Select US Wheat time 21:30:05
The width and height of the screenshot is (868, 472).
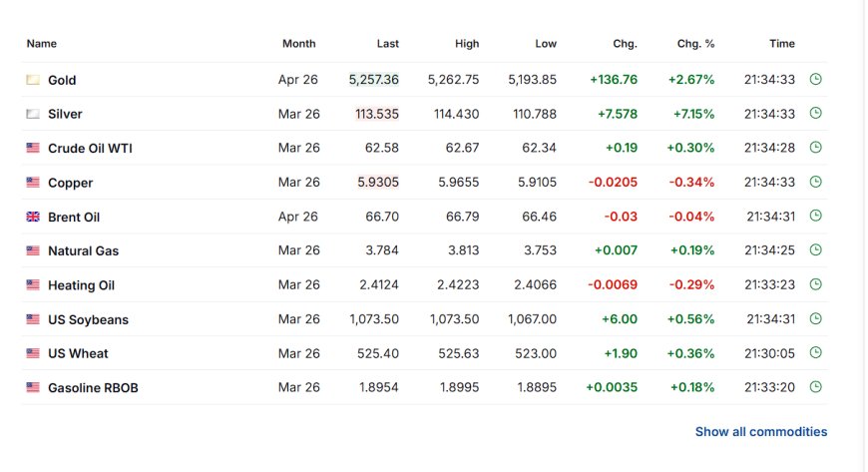tap(769, 353)
